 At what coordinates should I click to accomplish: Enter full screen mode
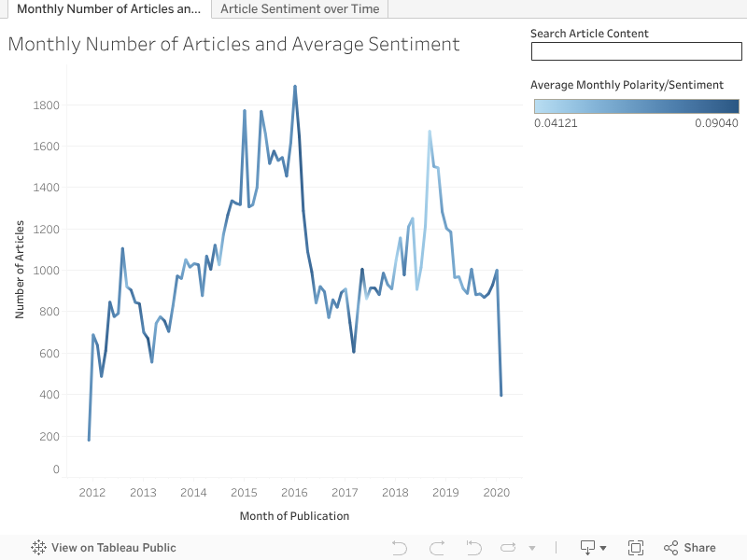(636, 548)
